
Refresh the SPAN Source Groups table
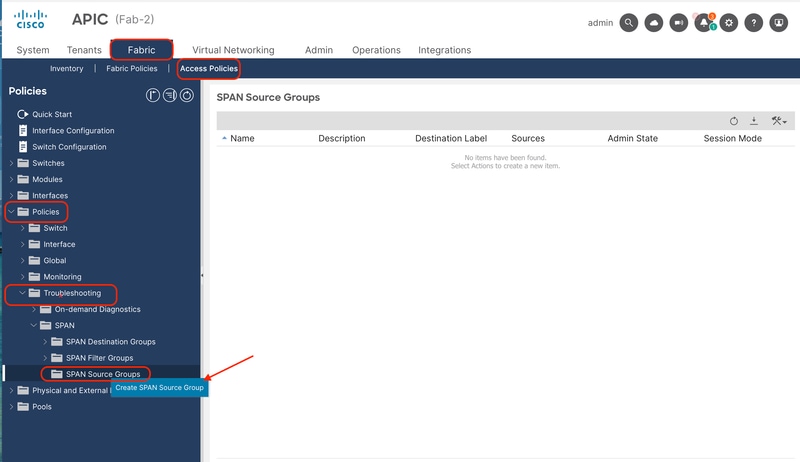coord(734,121)
